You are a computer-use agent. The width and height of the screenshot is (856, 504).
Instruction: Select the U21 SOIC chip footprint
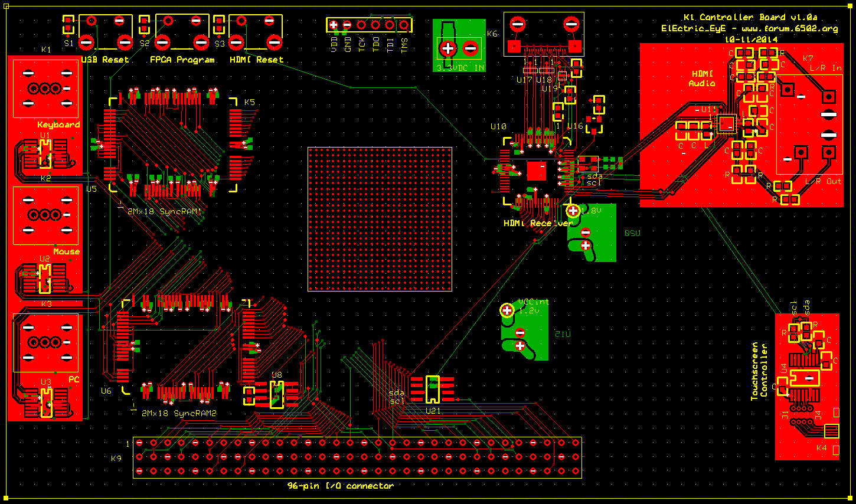432,390
